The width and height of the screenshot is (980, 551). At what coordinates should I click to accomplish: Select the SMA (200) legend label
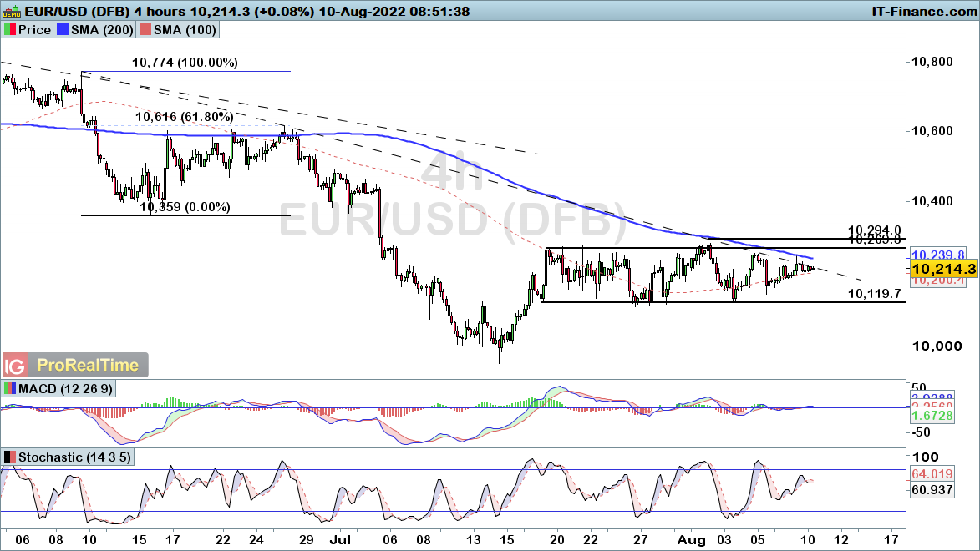tap(102, 29)
